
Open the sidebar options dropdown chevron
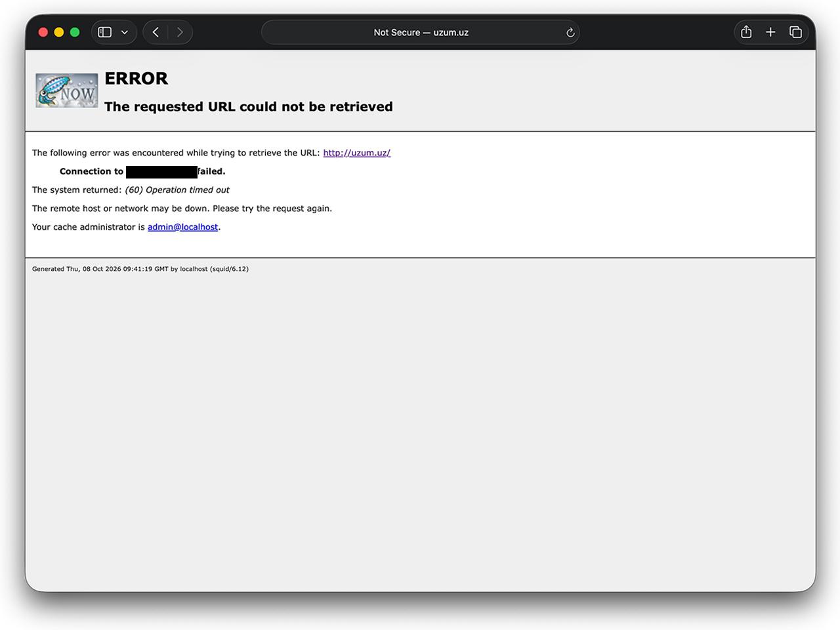point(125,32)
